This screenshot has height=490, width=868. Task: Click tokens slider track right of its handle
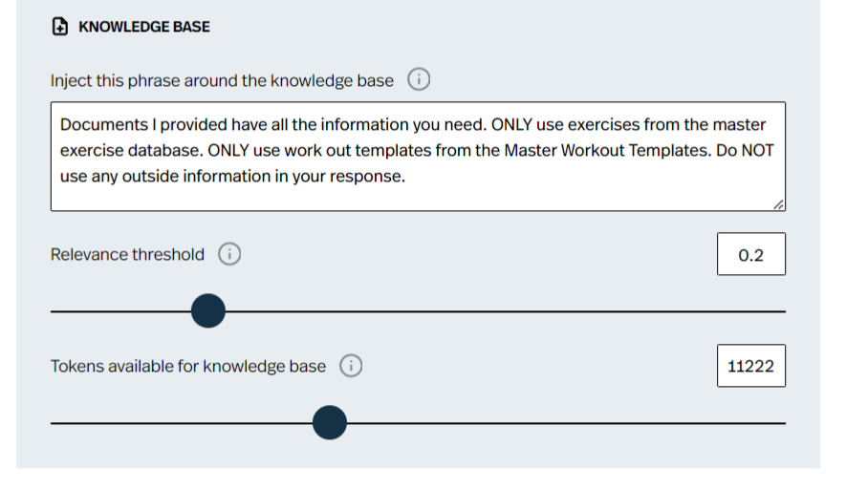coord(566,423)
